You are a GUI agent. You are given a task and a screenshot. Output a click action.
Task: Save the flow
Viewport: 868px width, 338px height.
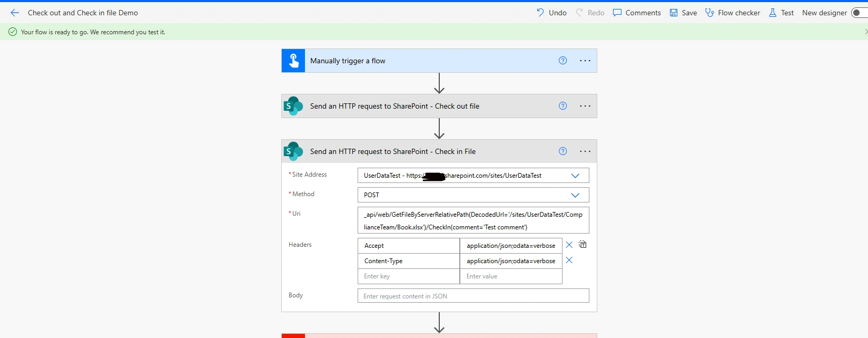tap(683, 13)
